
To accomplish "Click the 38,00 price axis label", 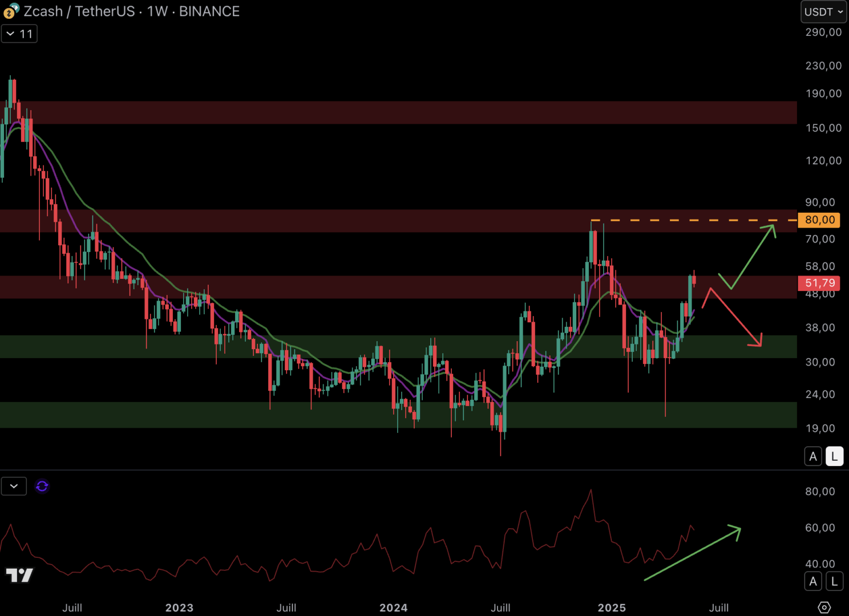I will point(820,328).
